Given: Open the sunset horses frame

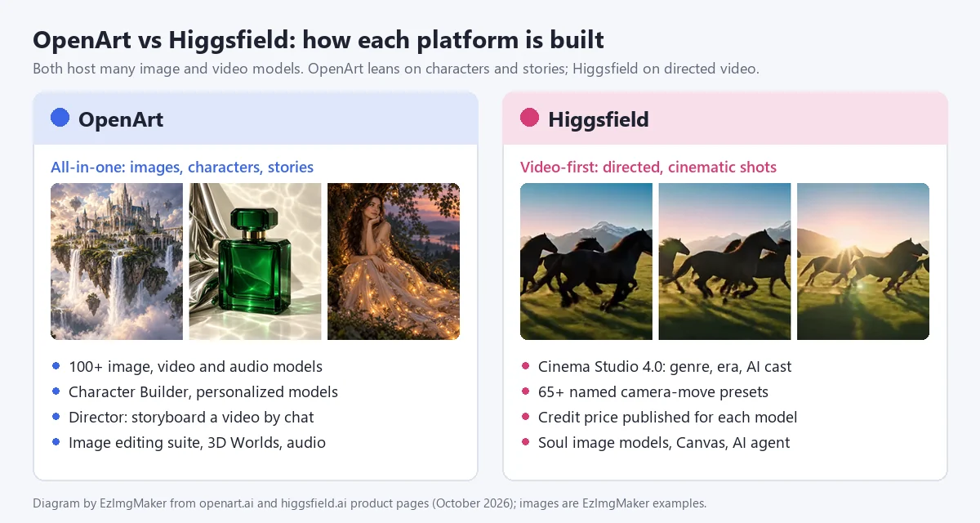Looking at the screenshot, I should (x=863, y=261).
